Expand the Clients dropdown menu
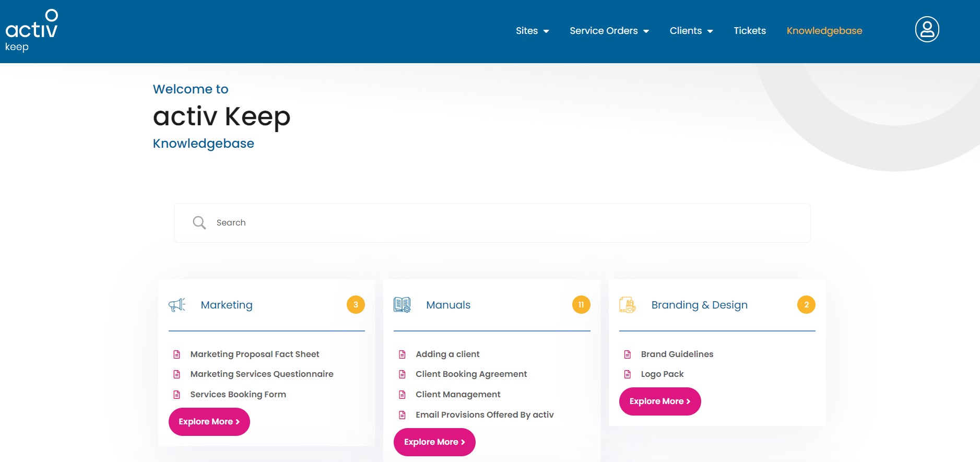Image resolution: width=980 pixels, height=462 pixels. [x=691, y=31]
